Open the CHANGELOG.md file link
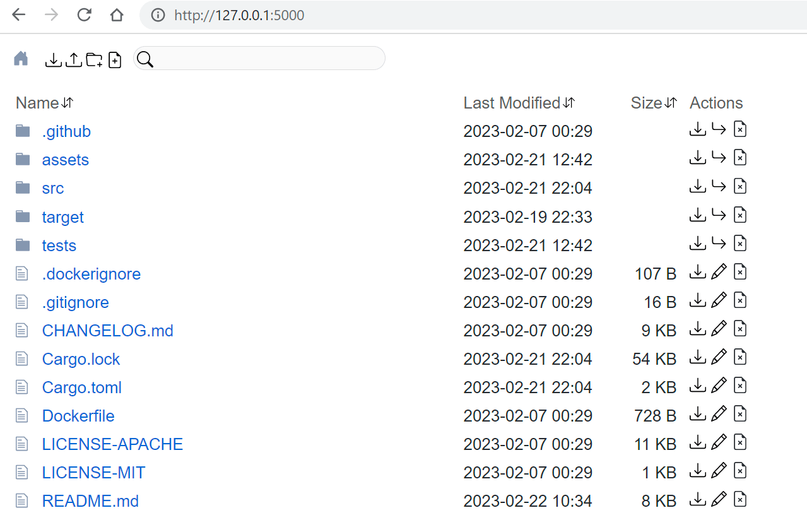Screen dimensions: 807x532 coord(107,331)
